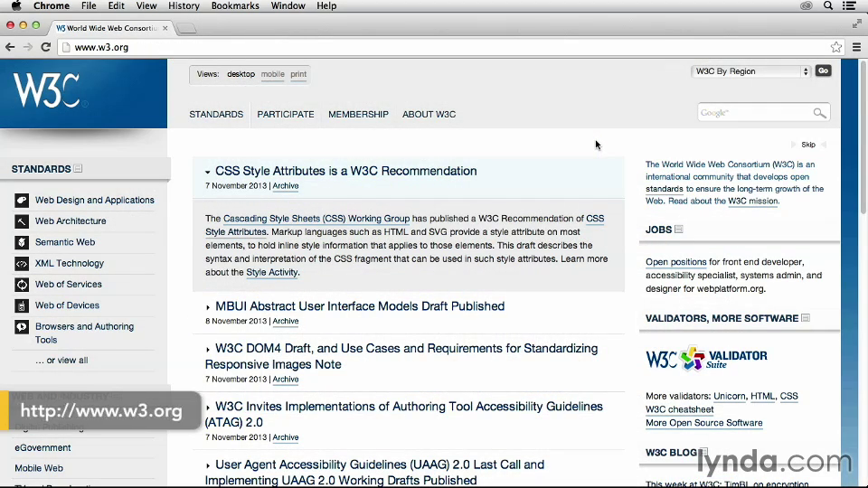
Task: Open the PARTICIPATE navigation tab
Action: [x=286, y=115]
